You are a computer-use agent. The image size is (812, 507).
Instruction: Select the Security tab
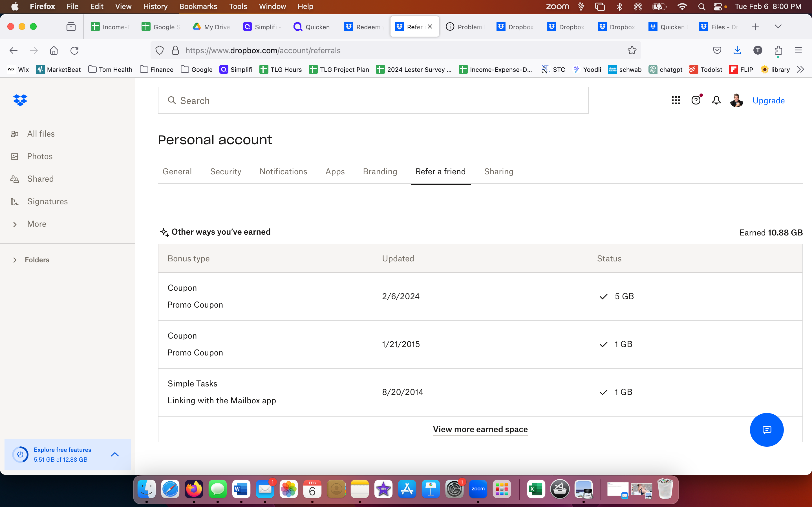tap(226, 172)
